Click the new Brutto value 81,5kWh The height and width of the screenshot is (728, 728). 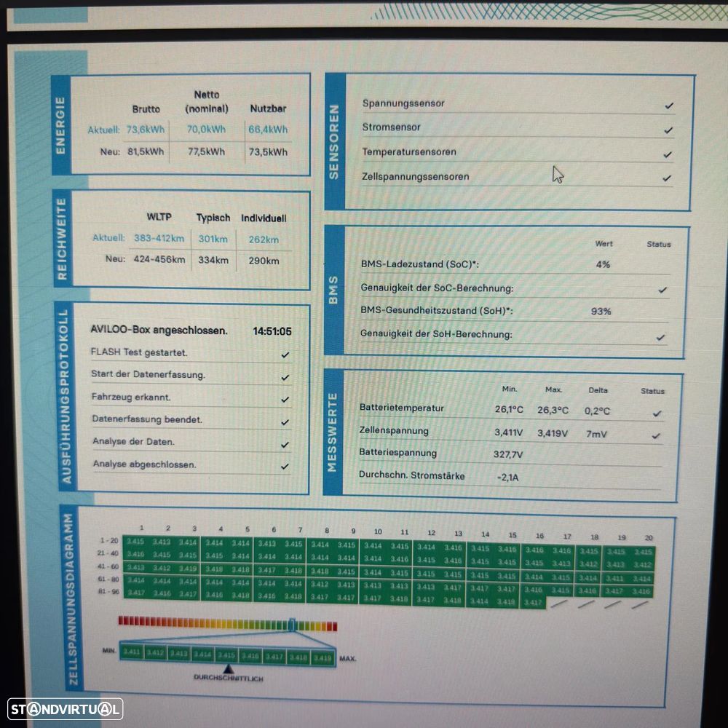[x=146, y=152]
